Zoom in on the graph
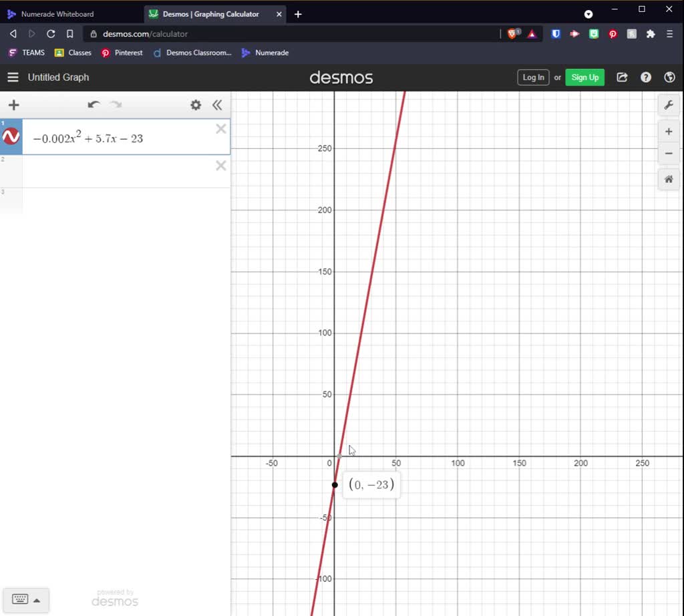The width and height of the screenshot is (684, 616). (x=669, y=131)
